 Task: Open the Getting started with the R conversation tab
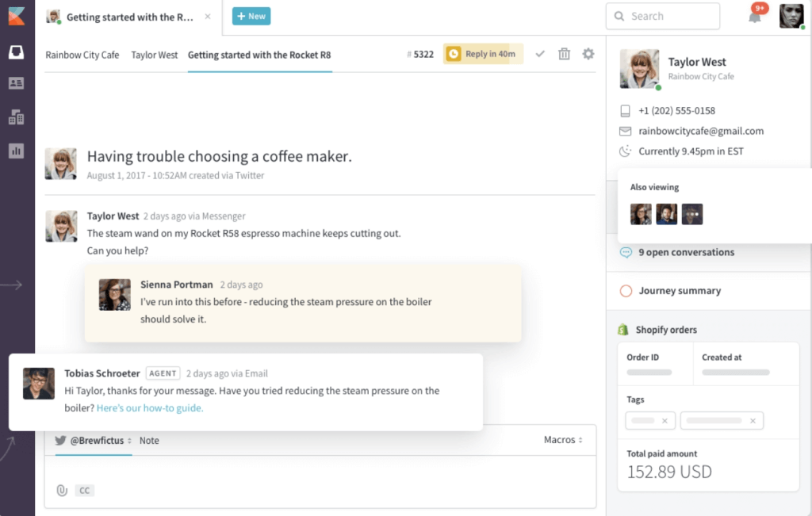[127, 15]
